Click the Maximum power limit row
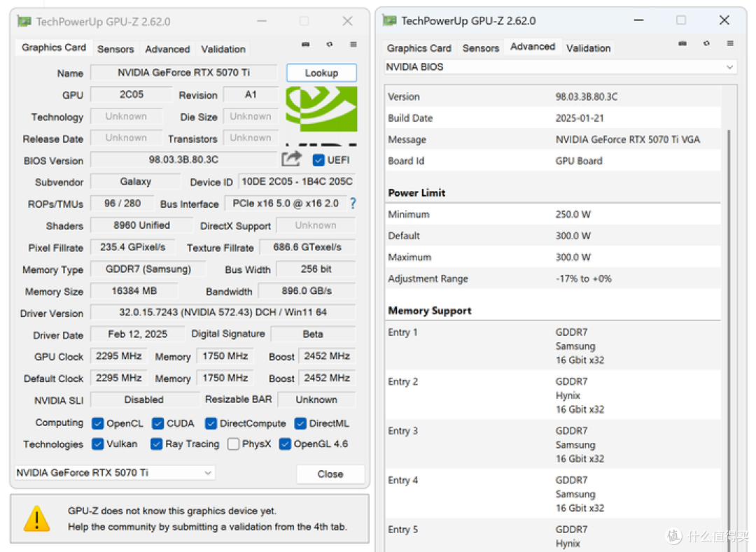This screenshot has height=552, width=756. [553, 257]
